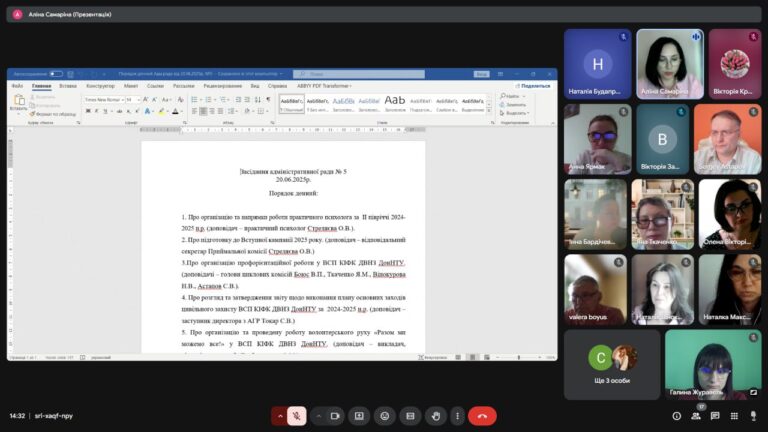Open more options three-dot menu in Meet
The image size is (768, 432).
(x=457, y=416)
